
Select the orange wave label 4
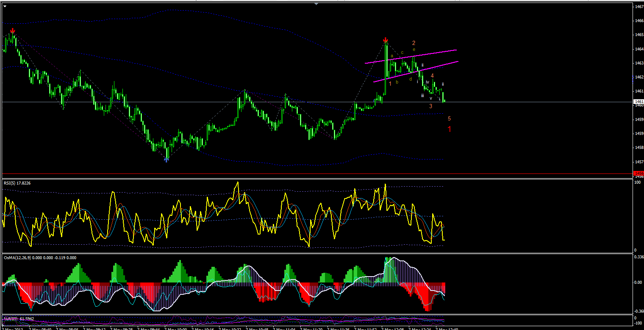[x=432, y=76]
